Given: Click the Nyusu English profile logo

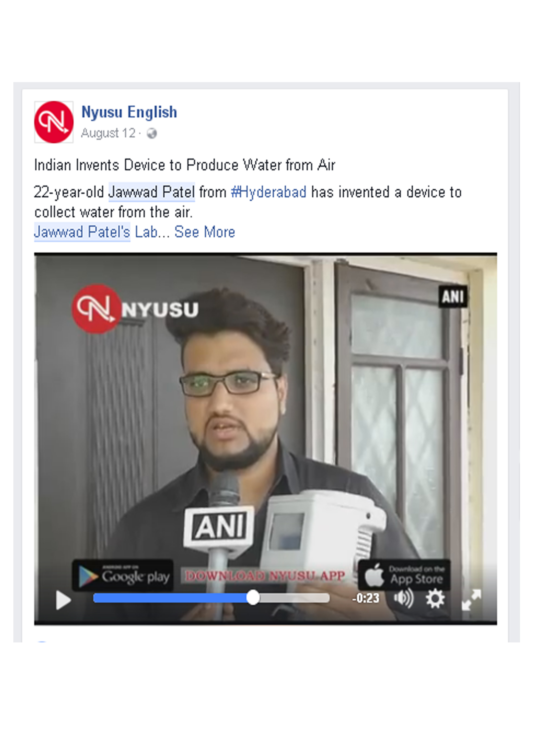Looking at the screenshot, I should point(54,122).
